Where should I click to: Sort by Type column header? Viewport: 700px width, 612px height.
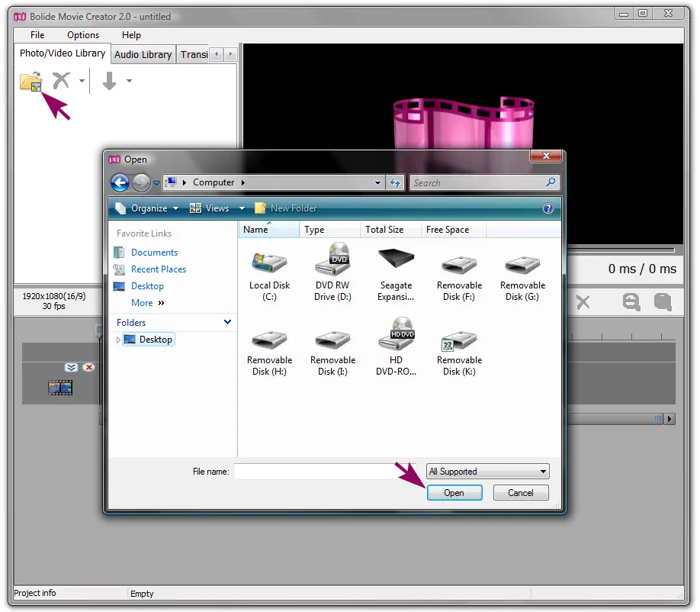pyautogui.click(x=330, y=230)
